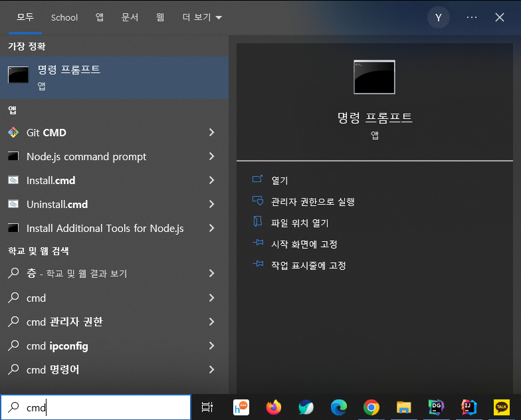Screen dimensions: 521x420
Task: Launch Firefox from the taskbar
Action: (x=274, y=407)
